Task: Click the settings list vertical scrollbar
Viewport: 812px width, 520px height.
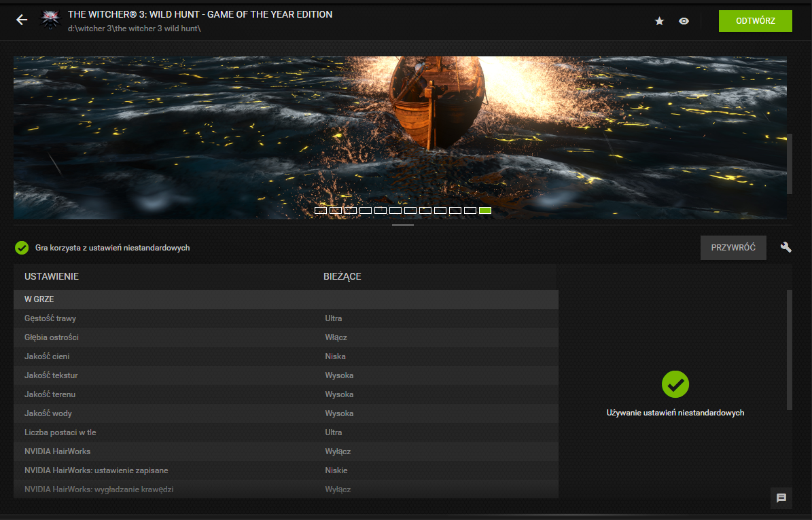Action: click(x=789, y=350)
